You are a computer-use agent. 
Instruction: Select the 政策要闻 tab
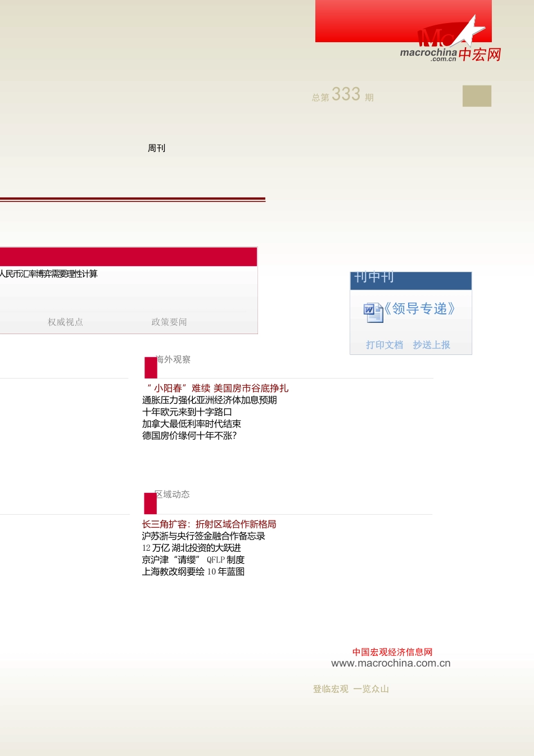[169, 322]
